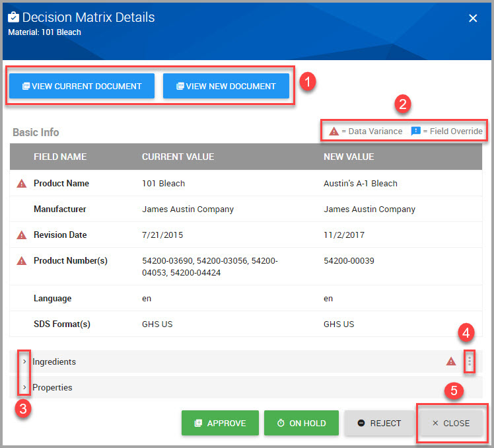Click the Field Override legend flag icon

pyautogui.click(x=415, y=131)
